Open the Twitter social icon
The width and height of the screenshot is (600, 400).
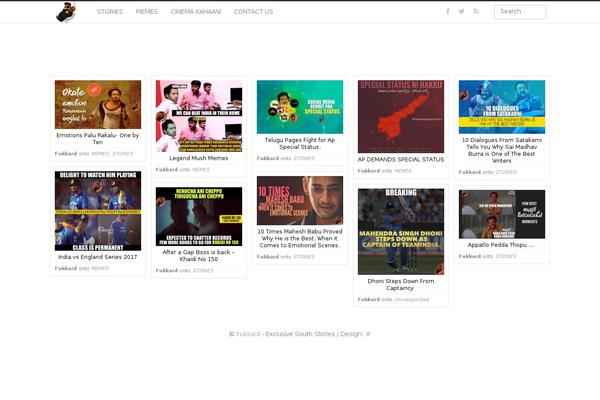(x=461, y=11)
